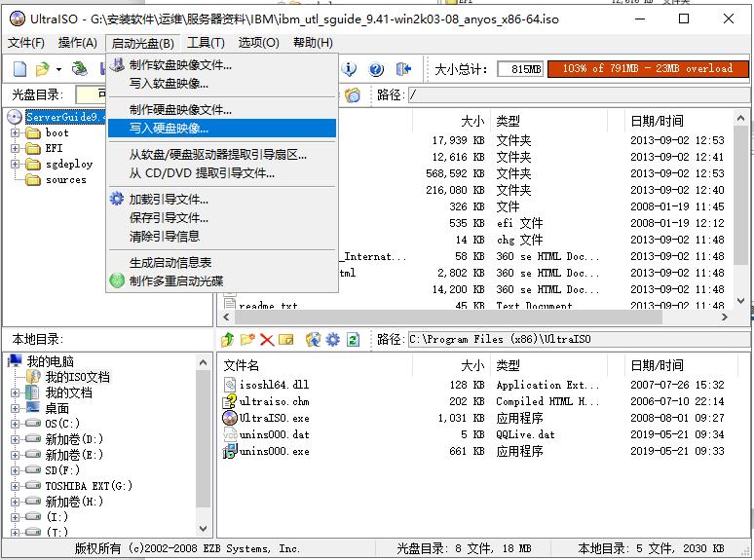Expand the OS(C:) drive node
The width and height of the screenshot is (754, 560).
(x=15, y=424)
